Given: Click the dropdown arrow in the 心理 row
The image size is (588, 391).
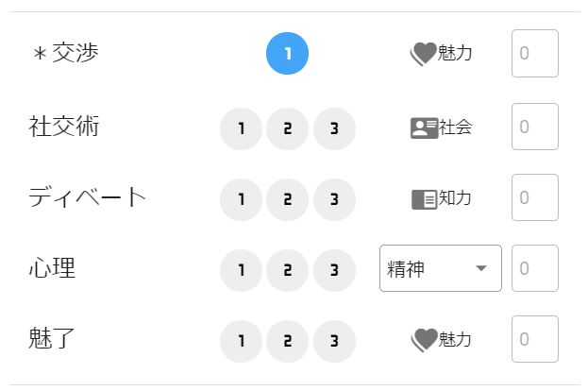Looking at the screenshot, I should click(x=481, y=268).
